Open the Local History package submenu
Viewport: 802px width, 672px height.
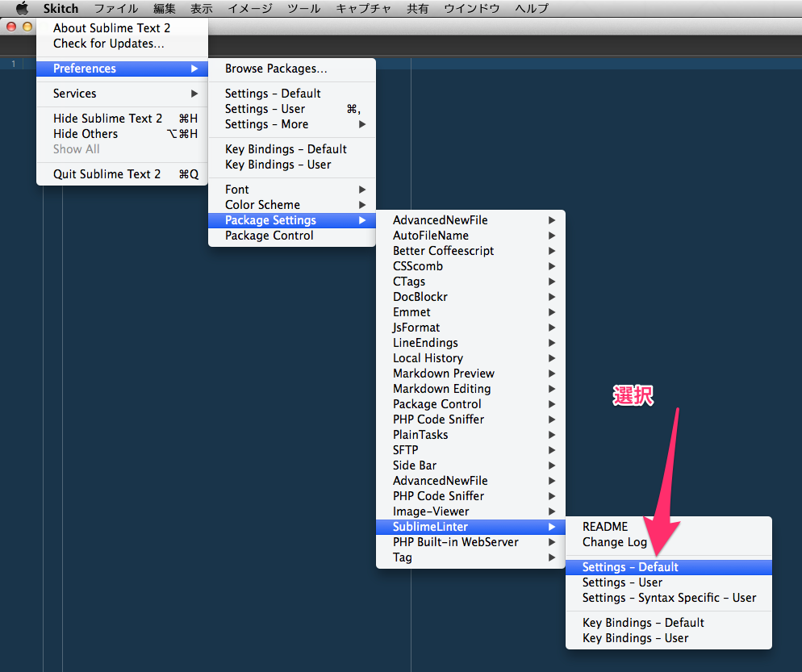coord(470,358)
